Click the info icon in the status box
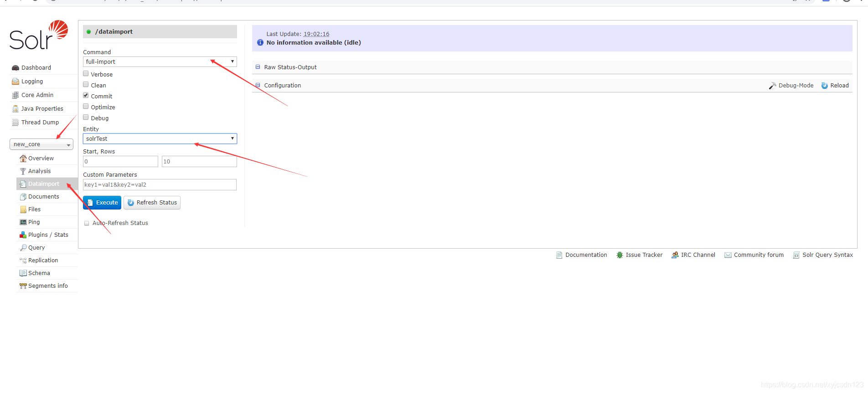Viewport: 868px width, 393px height. tap(260, 42)
